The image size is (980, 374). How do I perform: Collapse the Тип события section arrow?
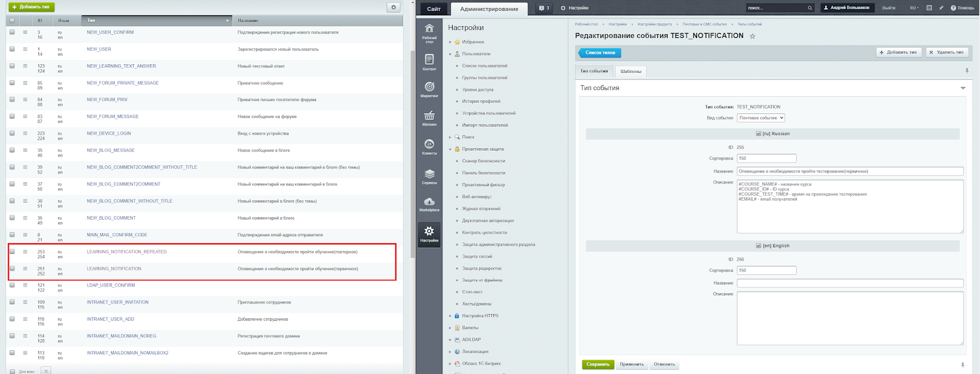[963, 88]
